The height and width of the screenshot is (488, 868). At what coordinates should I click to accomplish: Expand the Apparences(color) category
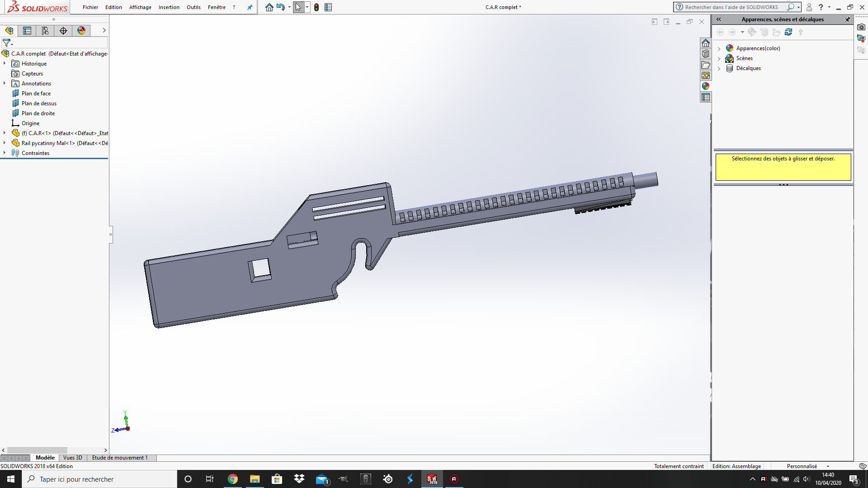coord(720,48)
